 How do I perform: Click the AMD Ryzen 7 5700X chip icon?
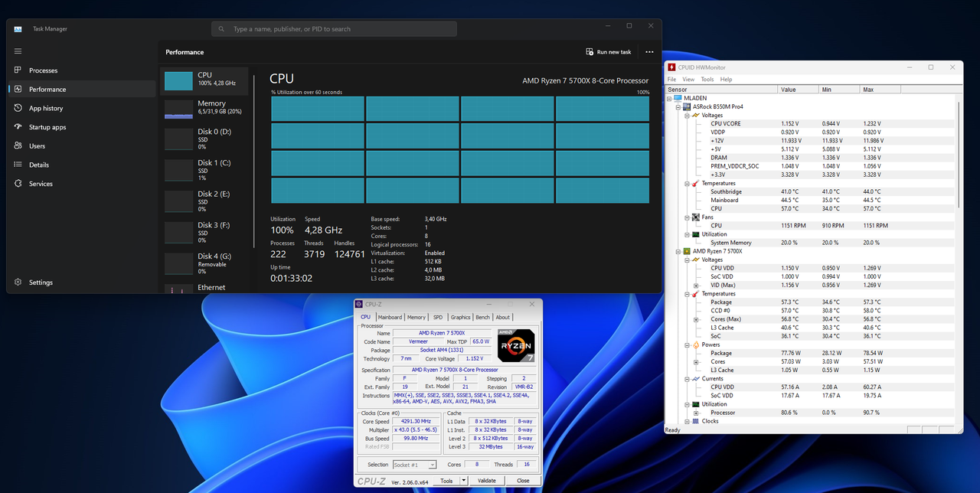coord(687,251)
